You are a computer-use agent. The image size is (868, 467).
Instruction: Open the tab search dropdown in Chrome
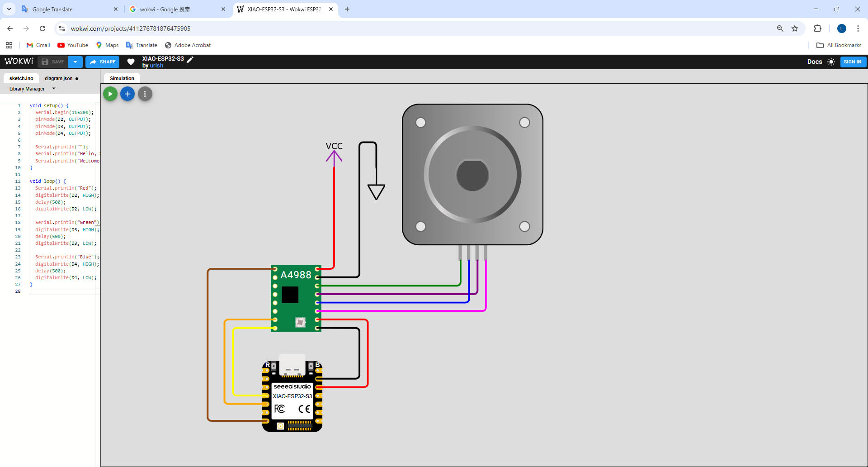coord(9,9)
